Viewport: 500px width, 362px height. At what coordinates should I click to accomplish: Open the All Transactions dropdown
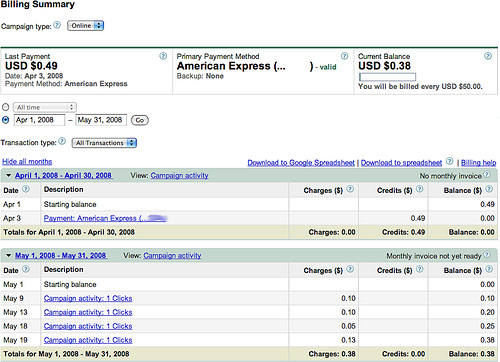point(104,143)
